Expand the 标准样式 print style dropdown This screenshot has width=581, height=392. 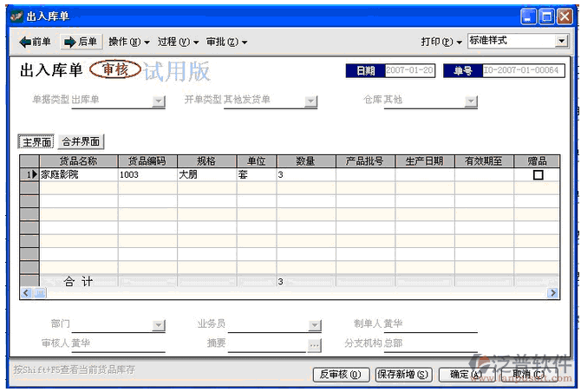click(x=561, y=41)
